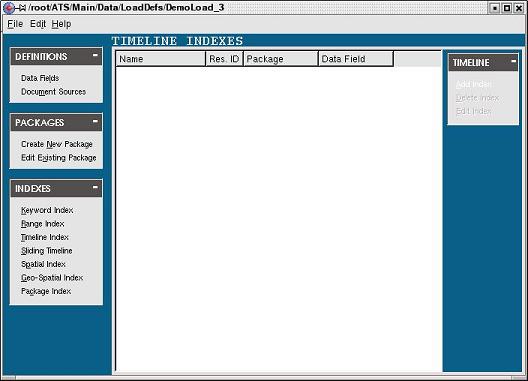Minimize the DemoLoad_3 window
The height and width of the screenshot is (381, 528).
pyautogui.click(x=494, y=8)
